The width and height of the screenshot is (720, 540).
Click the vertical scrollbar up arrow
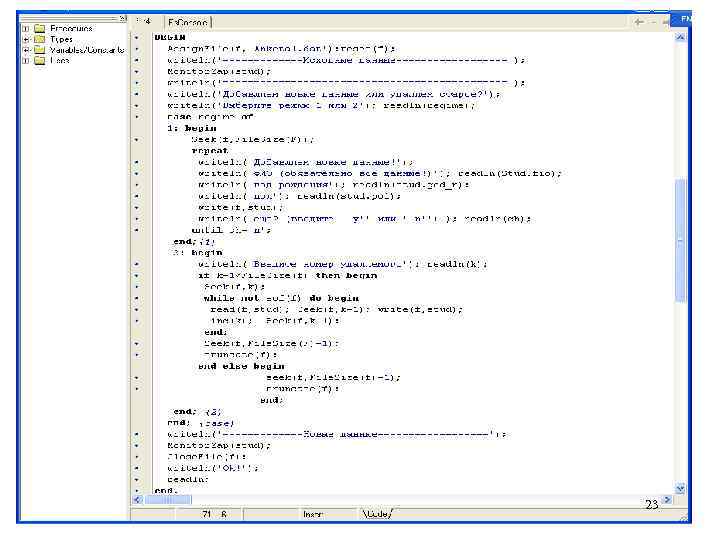(x=681, y=37)
